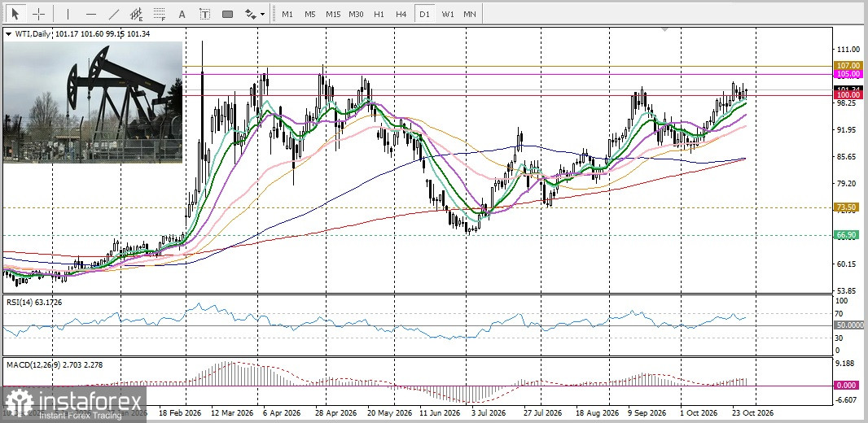The width and height of the screenshot is (868, 423).
Task: Choose the equidistant channel tool
Action: (x=137, y=14)
